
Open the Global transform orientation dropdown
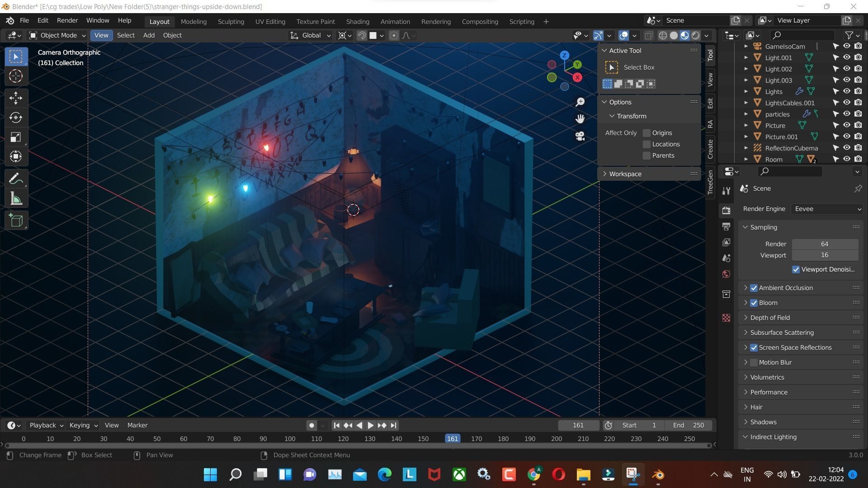click(311, 35)
